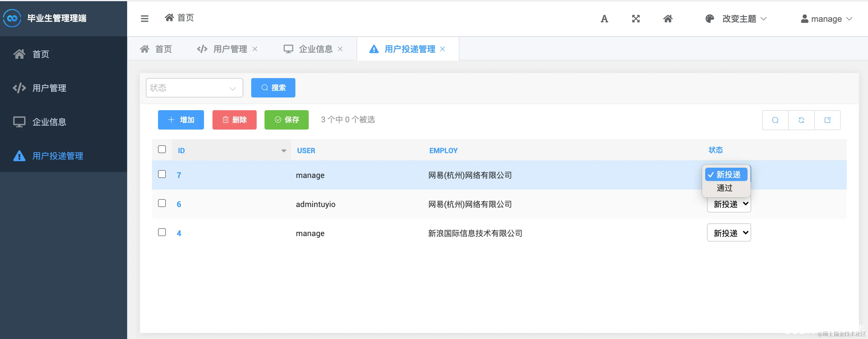The image size is (868, 339).
Task: Close the 用户管理 tab
Action: pos(255,49)
